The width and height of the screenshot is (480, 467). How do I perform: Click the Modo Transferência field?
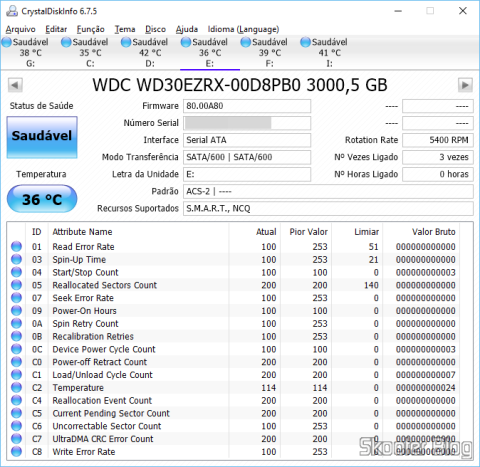pyautogui.click(x=247, y=157)
